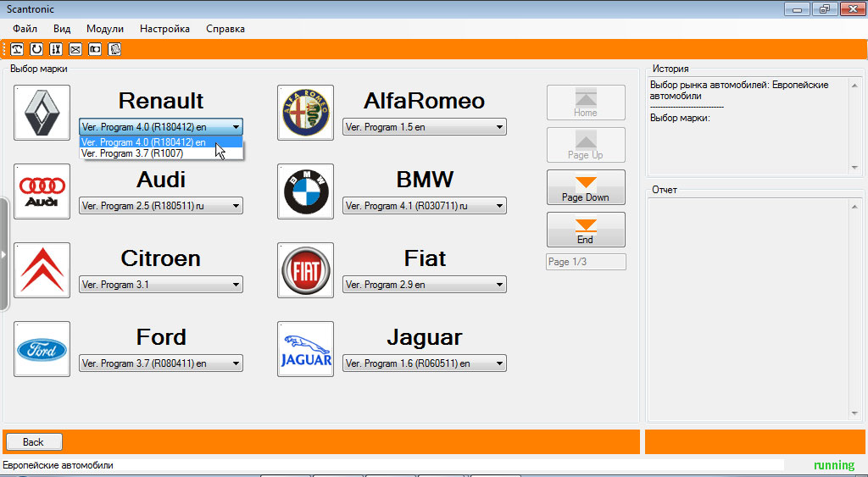Click the left sidebar expand handle

tap(4, 253)
